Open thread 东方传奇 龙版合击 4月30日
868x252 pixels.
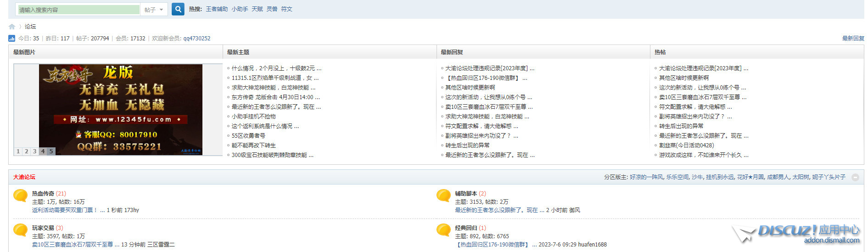[276, 97]
